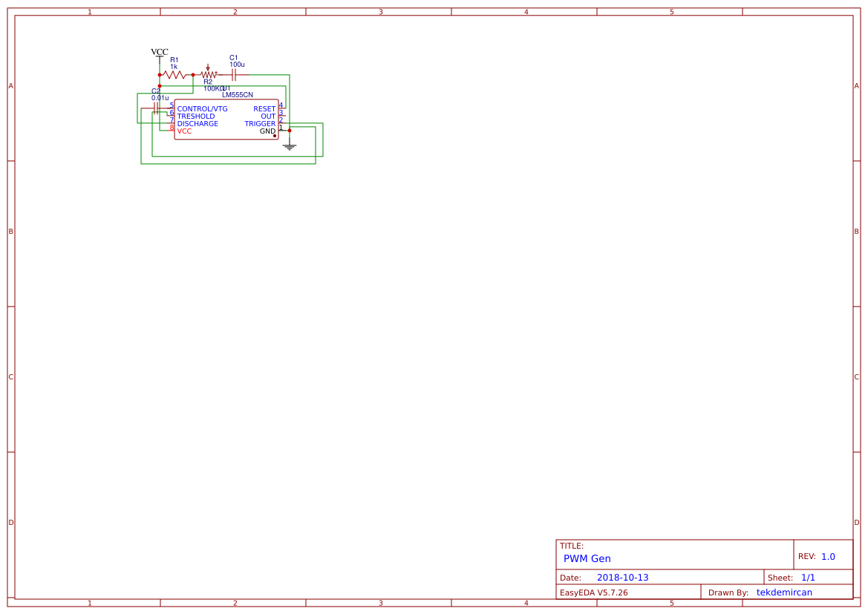Select the LM555CN timer symbol
Viewport: 868px width, 614px height.
click(226, 119)
